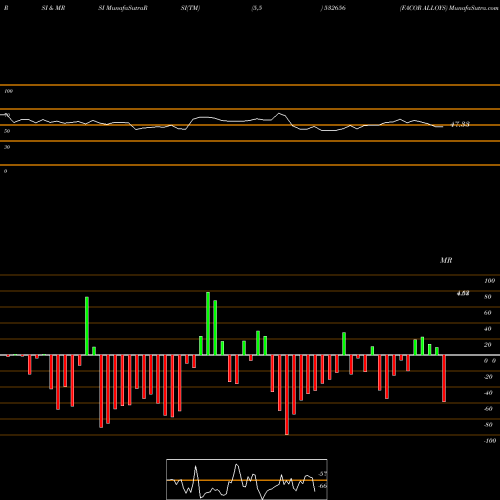
Task: Click the tallest green bar in the MR histogram
Action: point(208,323)
